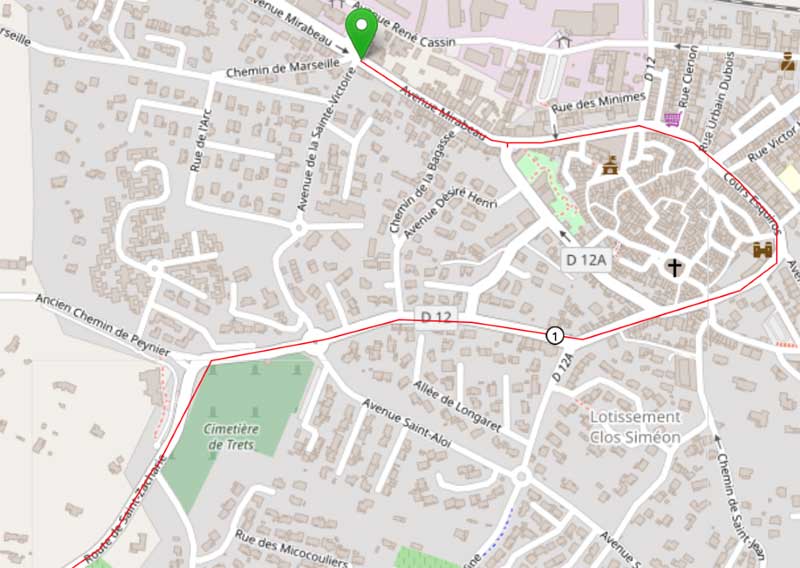800x568 pixels.
Task: Click the Cimetière de Trets label
Action: (x=231, y=437)
